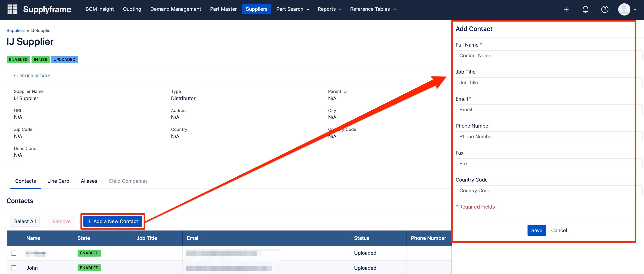Click Add a New Contact button

112,221
